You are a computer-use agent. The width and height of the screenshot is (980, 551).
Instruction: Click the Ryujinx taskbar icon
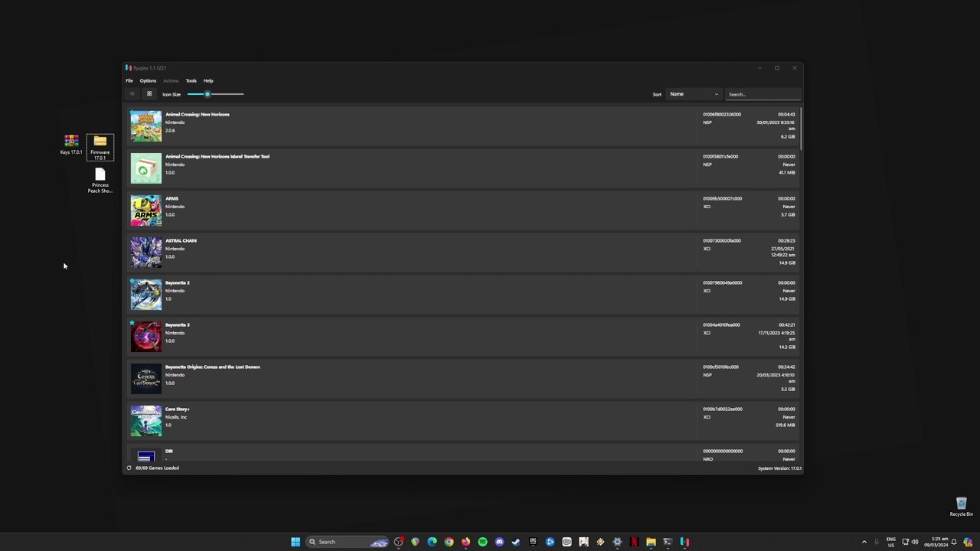[684, 542]
